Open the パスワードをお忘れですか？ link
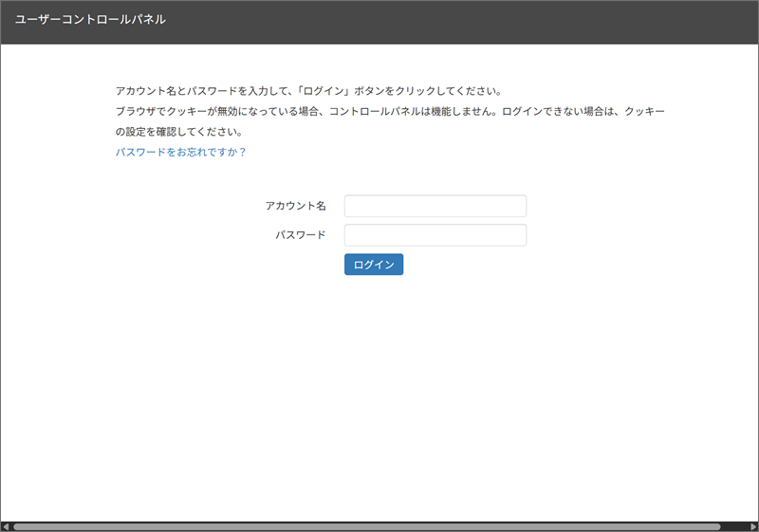This screenshot has width=759, height=532. pyautogui.click(x=181, y=152)
